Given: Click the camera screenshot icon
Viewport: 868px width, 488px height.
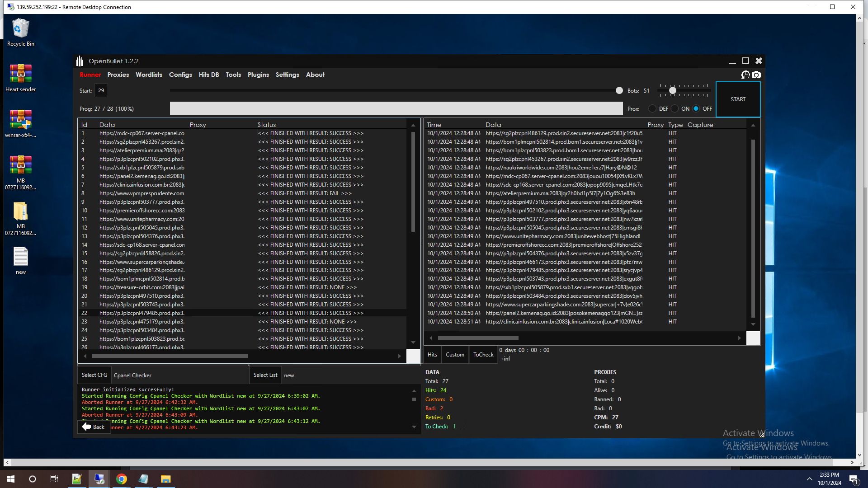Looking at the screenshot, I should coord(756,75).
